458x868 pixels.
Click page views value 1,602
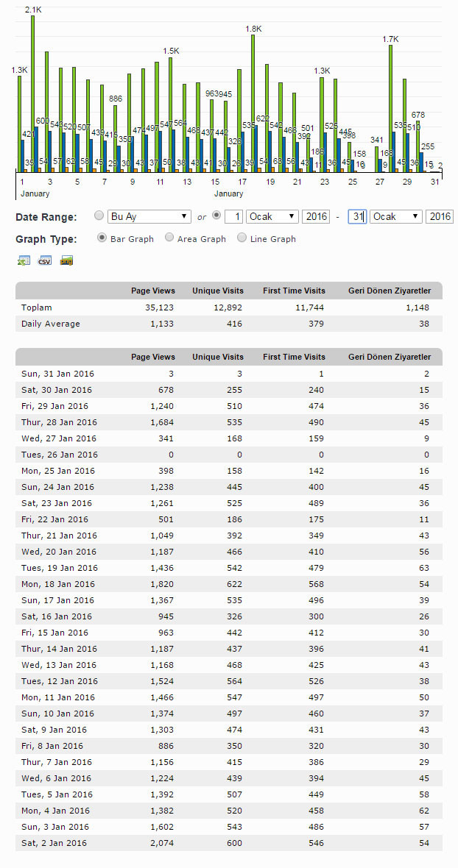coord(162,827)
